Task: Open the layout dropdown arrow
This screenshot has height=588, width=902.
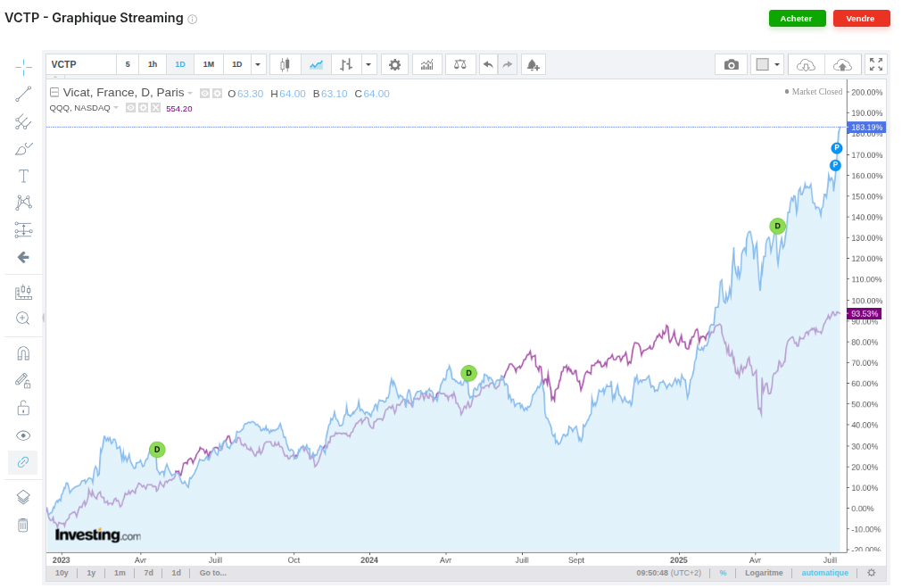Action: coord(777,64)
